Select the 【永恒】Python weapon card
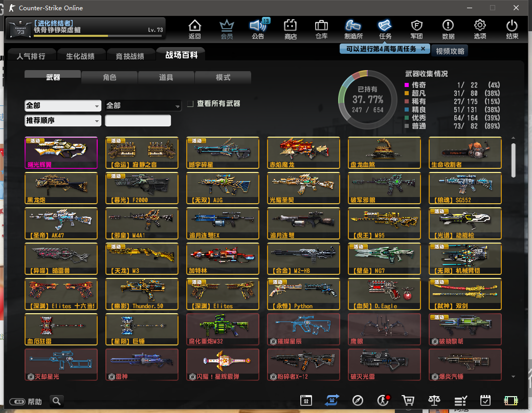This screenshot has width=532, height=413. (303, 294)
